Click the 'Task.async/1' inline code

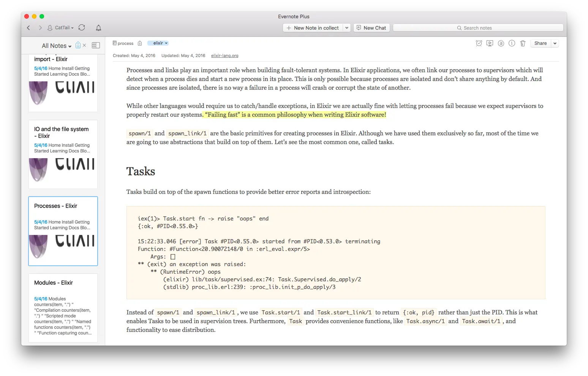point(425,321)
